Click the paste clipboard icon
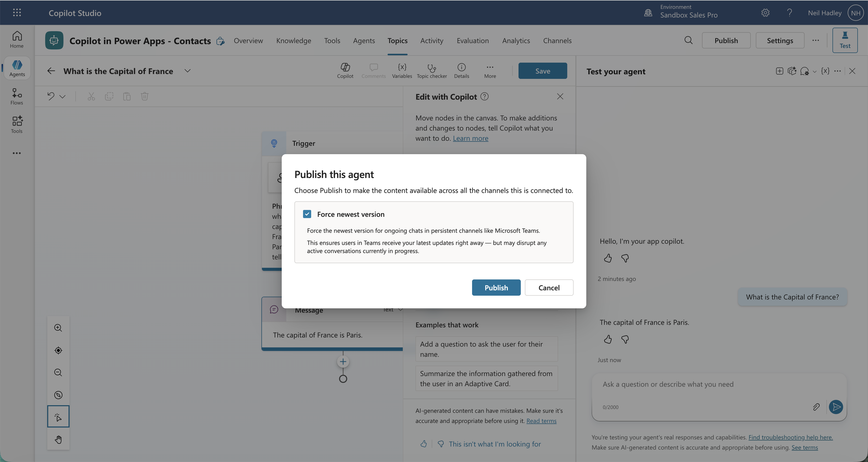The width and height of the screenshot is (868, 462). 127,96
